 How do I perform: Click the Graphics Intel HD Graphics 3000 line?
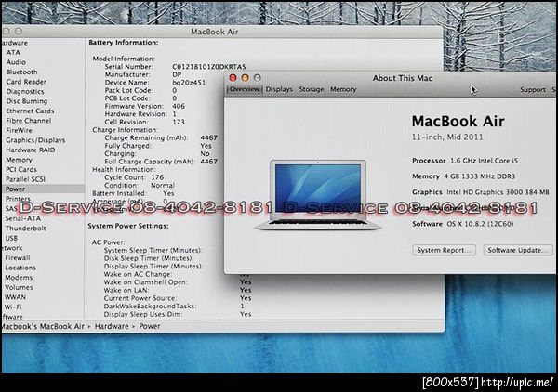481,192
